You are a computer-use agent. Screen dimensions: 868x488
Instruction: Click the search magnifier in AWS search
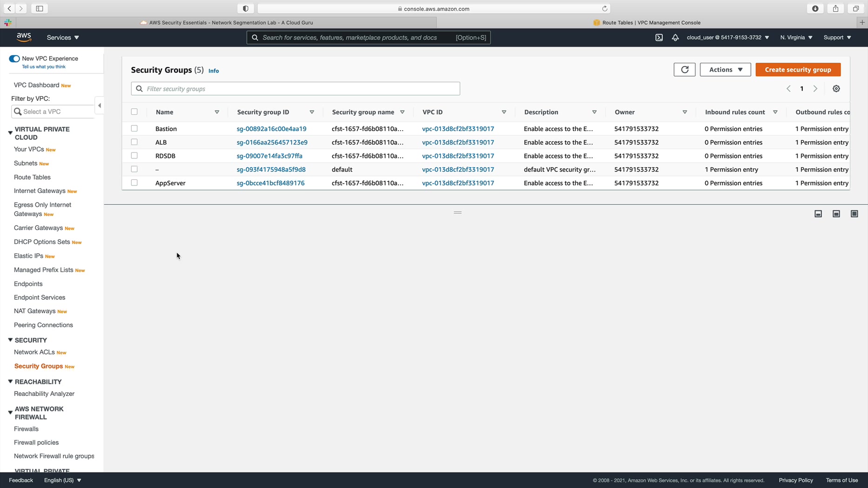(255, 38)
